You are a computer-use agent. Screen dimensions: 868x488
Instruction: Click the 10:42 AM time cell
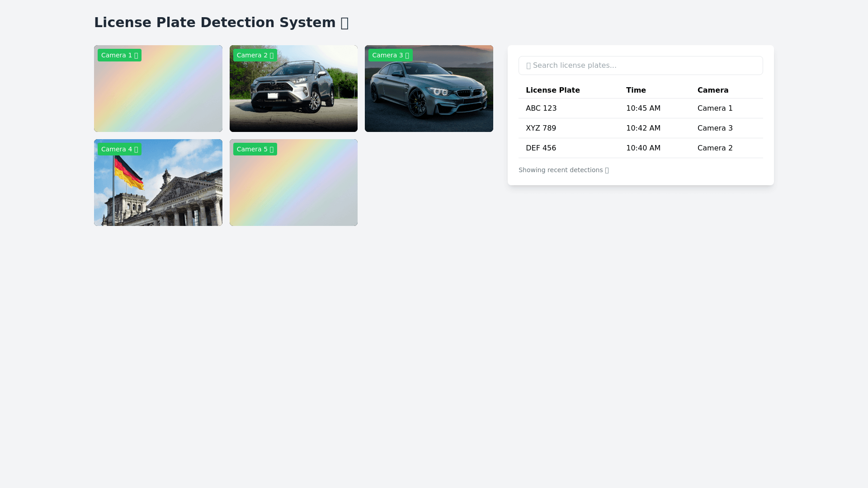pos(643,128)
